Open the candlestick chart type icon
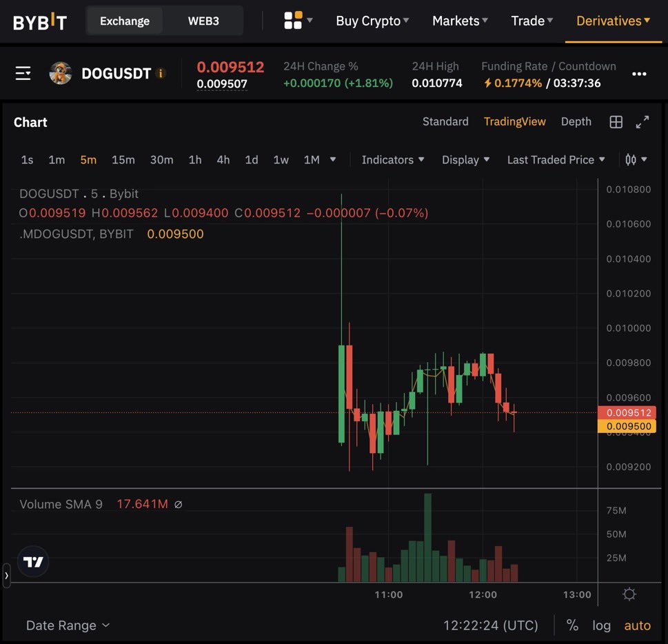 click(631, 160)
